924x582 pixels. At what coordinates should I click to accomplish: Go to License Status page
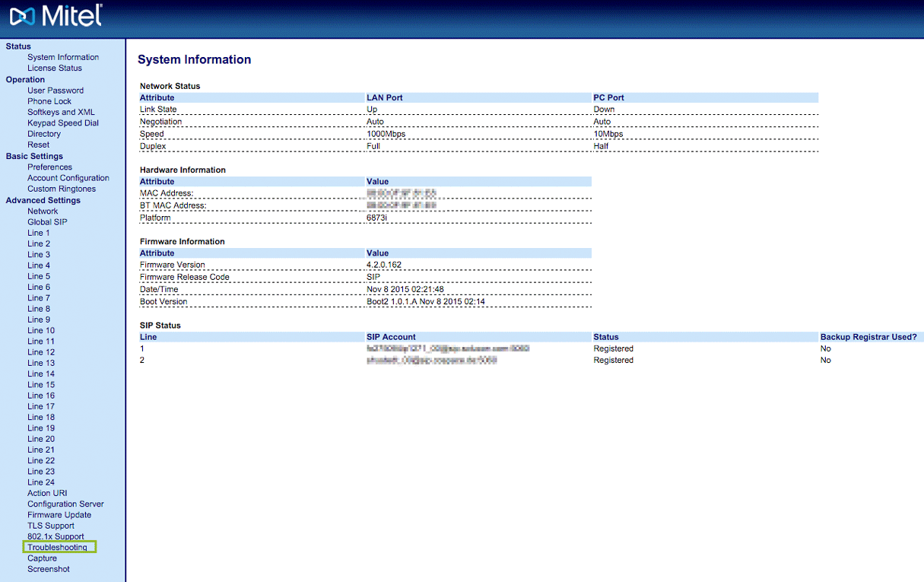tap(55, 68)
